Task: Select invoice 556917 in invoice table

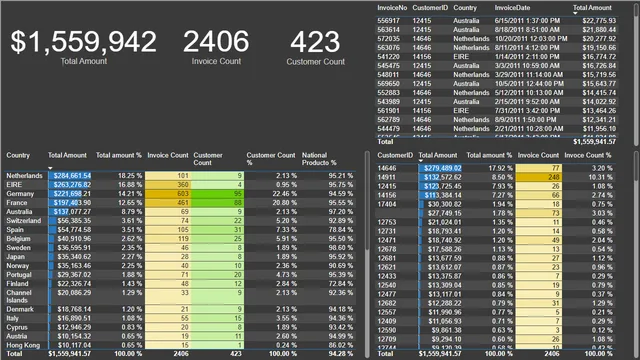Action: [497, 20]
